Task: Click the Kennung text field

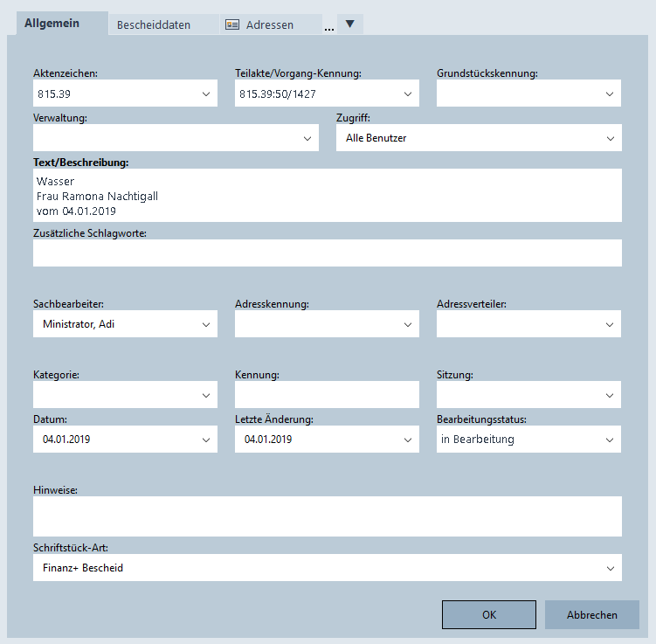Action: 327,396
